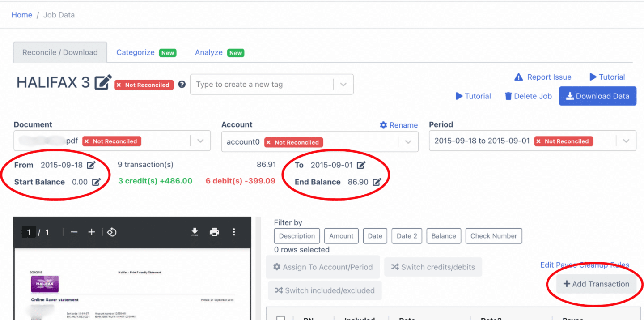Click '3 credit(s) +486.00' text

[155, 181]
